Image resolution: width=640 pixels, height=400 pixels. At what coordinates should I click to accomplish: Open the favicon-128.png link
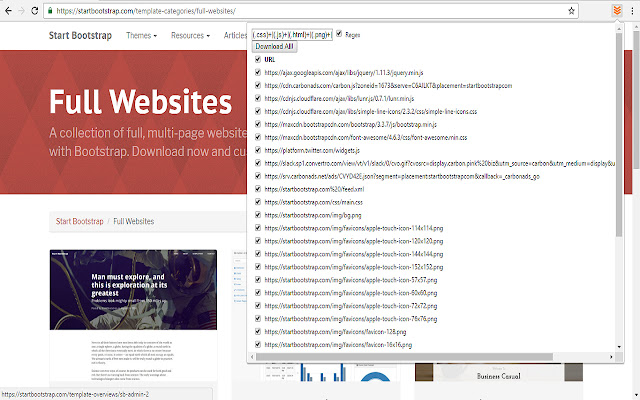335,332
